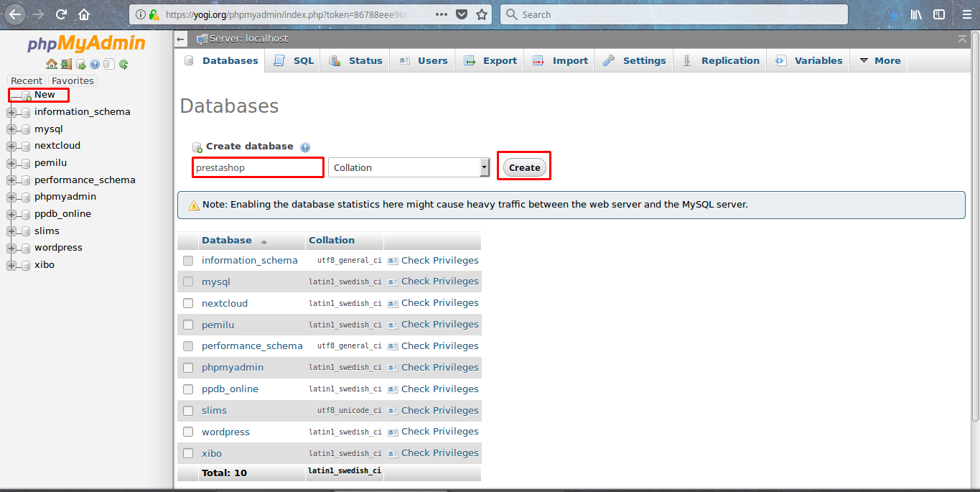Click the phpMyAdmin Home icon
Screen dimensions: 980x492
click(x=52, y=64)
